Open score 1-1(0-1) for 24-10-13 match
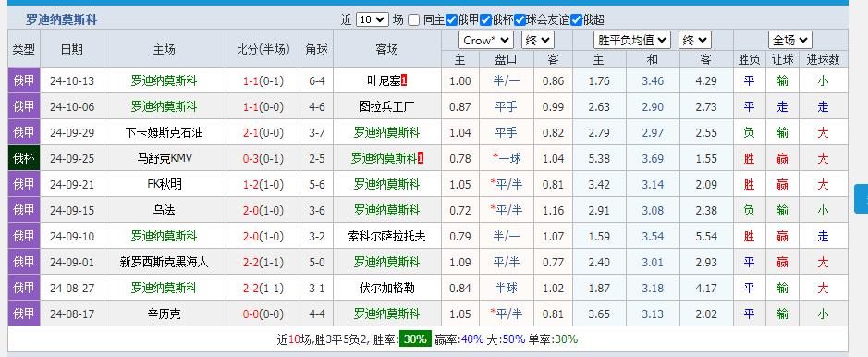This screenshot has width=868, height=357. click(x=263, y=80)
